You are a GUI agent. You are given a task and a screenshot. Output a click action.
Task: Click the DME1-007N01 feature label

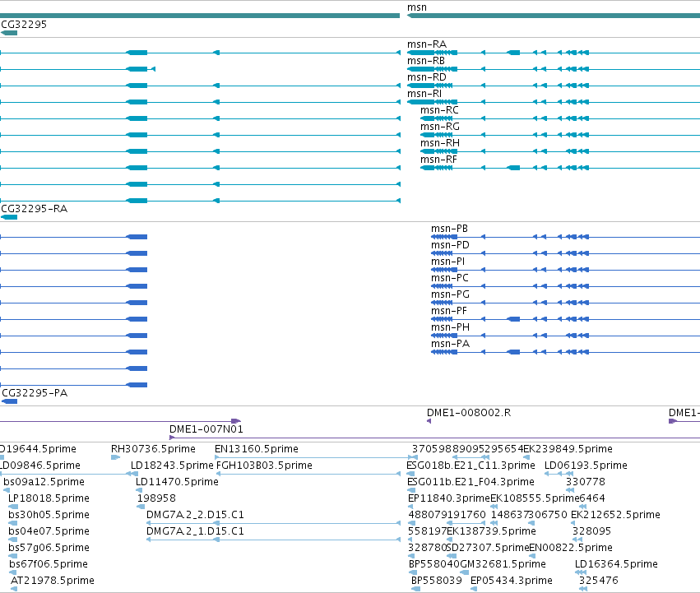click(x=206, y=429)
